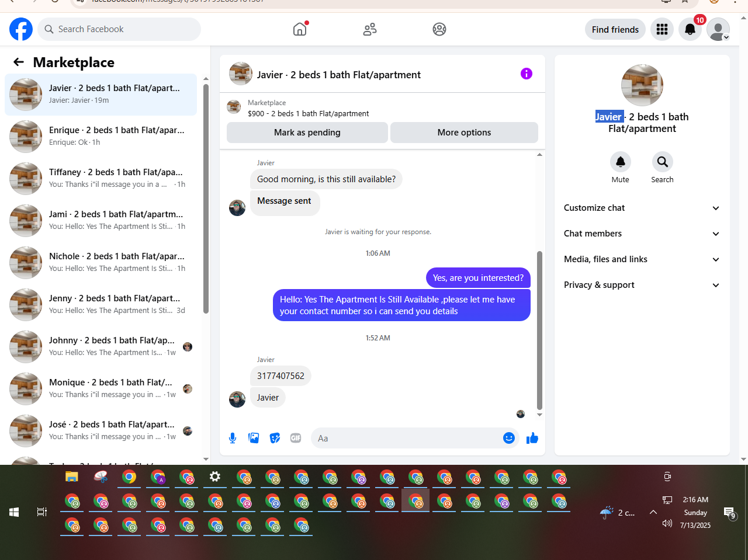Click conversation list scroll-down arrow
The height and width of the screenshot is (560, 748).
[x=206, y=459]
